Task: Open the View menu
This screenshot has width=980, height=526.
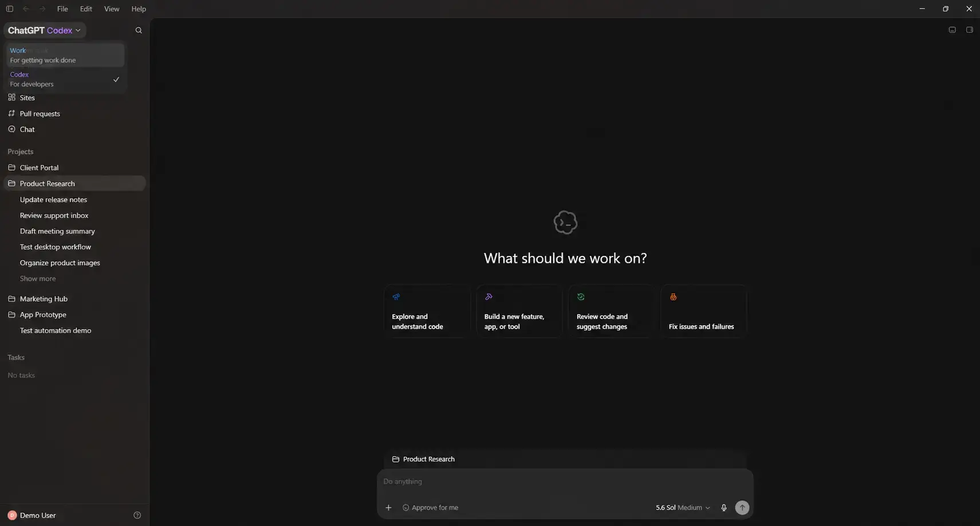Action: pos(112,9)
